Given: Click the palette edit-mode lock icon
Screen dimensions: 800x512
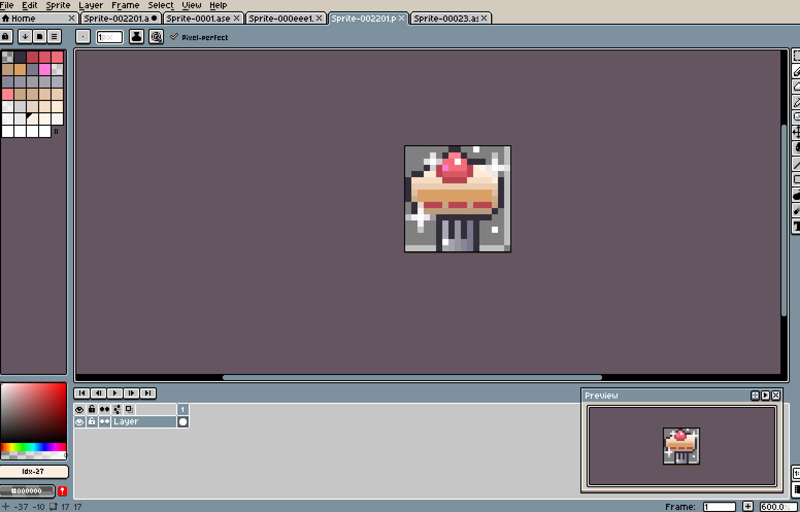Looking at the screenshot, I should pos(6,37).
